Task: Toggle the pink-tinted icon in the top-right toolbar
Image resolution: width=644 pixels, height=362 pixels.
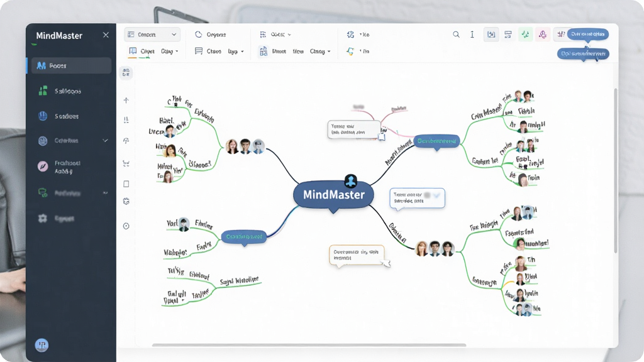Action: coord(543,35)
